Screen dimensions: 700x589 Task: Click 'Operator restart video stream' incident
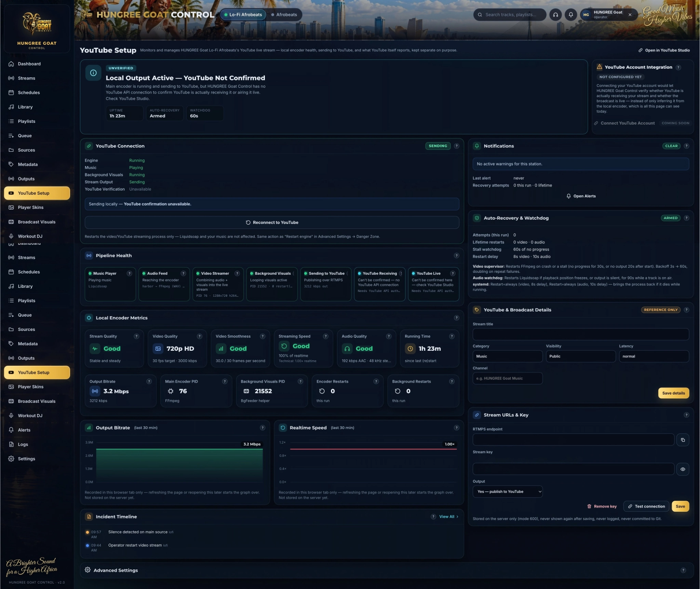135,545
